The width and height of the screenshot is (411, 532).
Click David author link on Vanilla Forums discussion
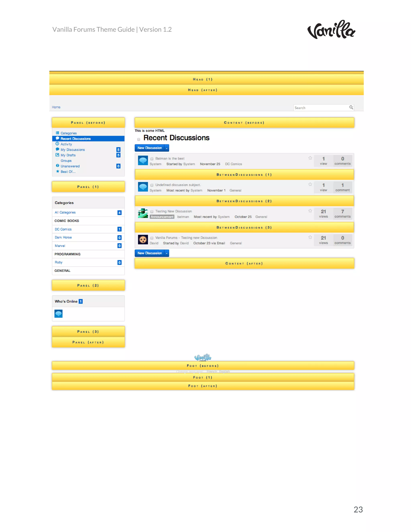(154, 243)
